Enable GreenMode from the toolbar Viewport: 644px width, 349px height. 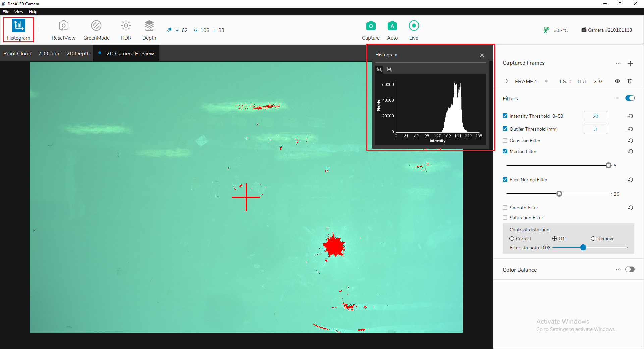click(x=96, y=26)
